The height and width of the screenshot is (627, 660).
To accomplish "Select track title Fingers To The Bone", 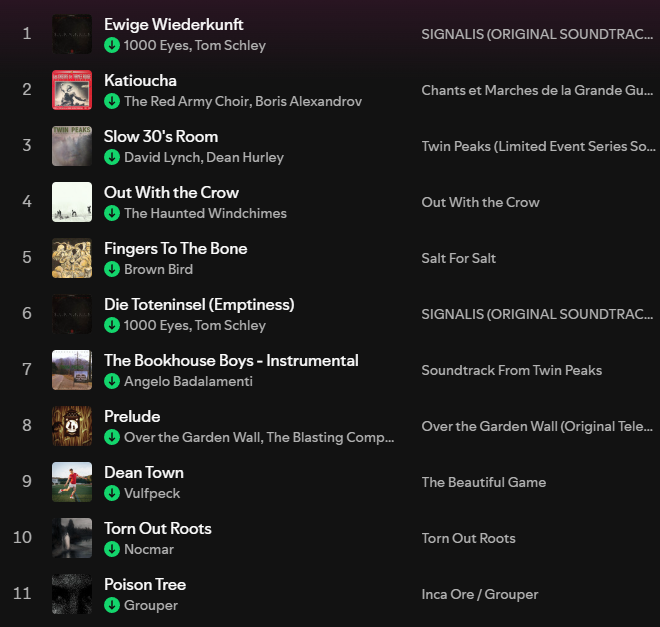I will 176,248.
